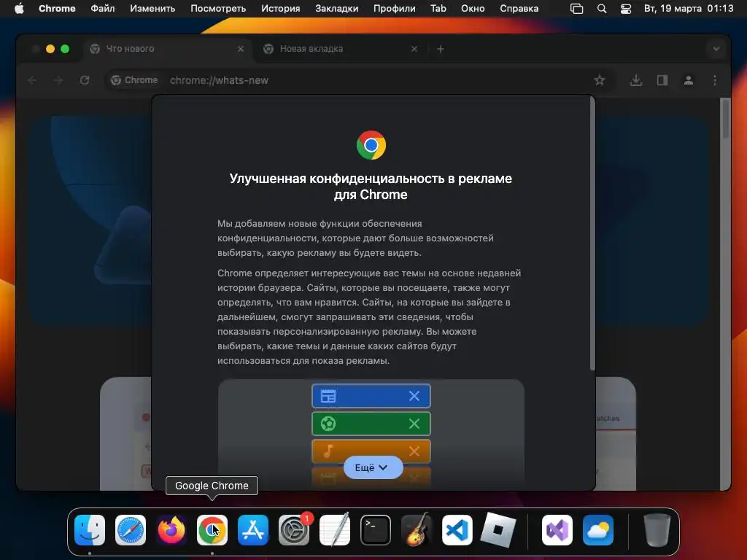Screen dimensions: 747x560
Task: Click the dialog's vertical scrollbar
Action: pos(592,233)
